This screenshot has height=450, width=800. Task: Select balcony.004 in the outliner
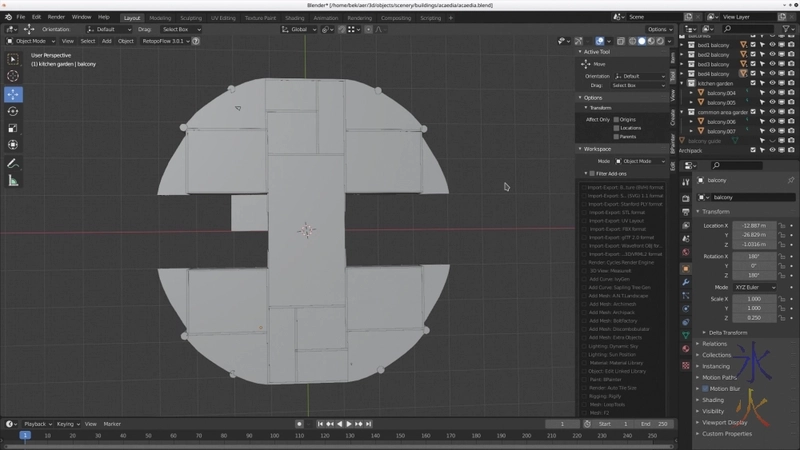tap(721, 93)
